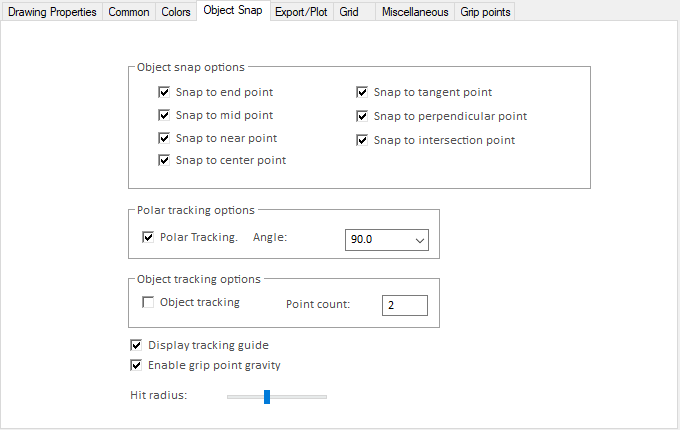This screenshot has width=680, height=430.
Task: Disable Snap to tangent point
Action: pyautogui.click(x=362, y=92)
